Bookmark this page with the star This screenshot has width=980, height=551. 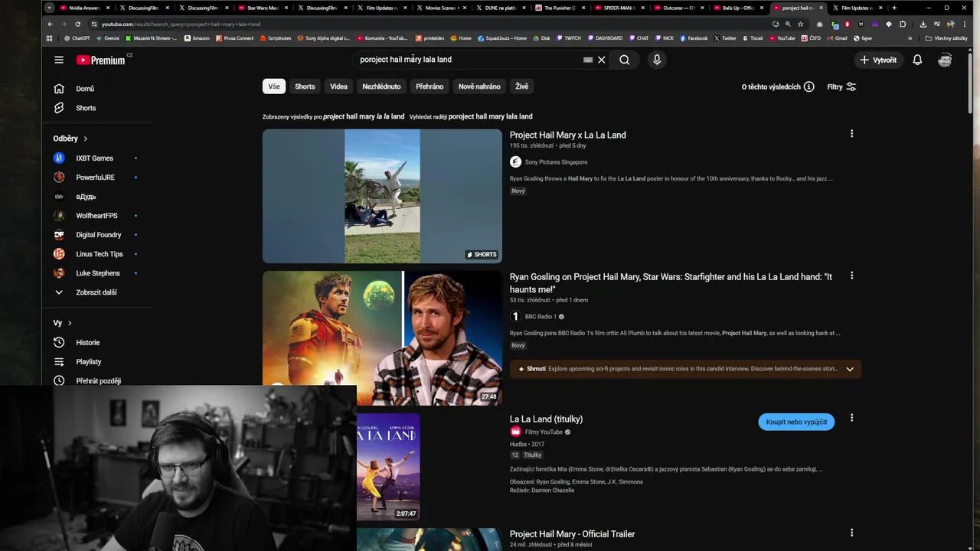pos(801,24)
